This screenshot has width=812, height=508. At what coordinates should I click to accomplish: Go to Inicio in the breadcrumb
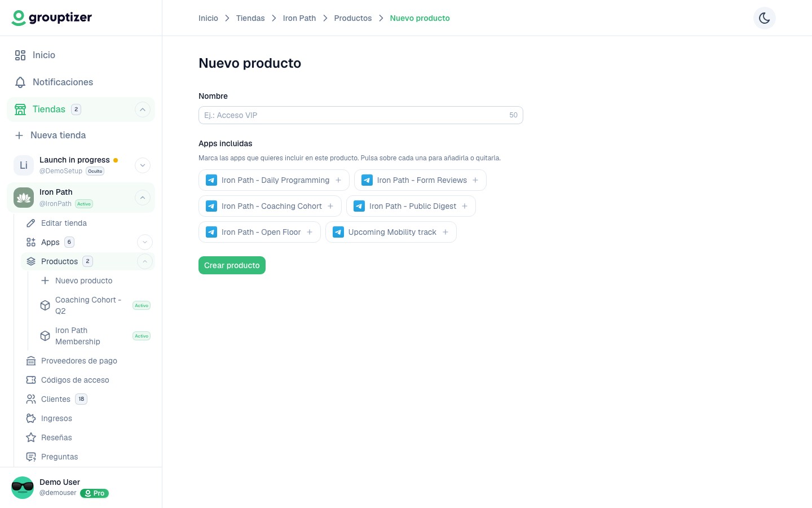(x=208, y=18)
